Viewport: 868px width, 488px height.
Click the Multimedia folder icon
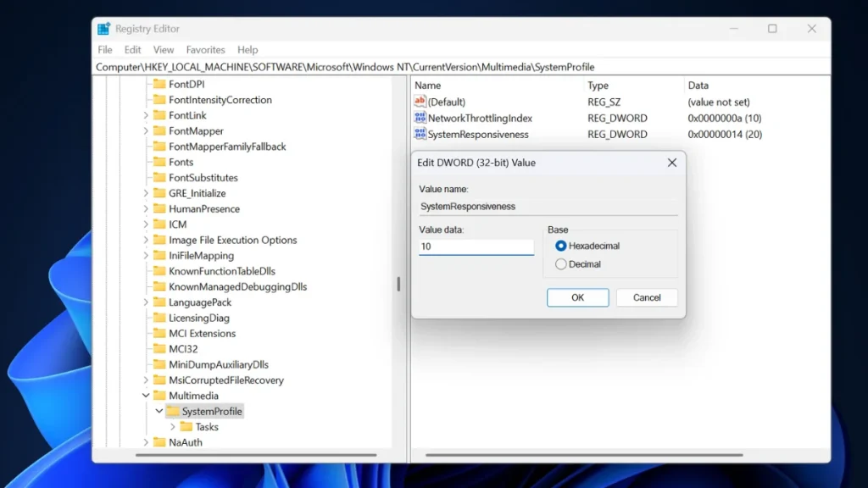[159, 395]
